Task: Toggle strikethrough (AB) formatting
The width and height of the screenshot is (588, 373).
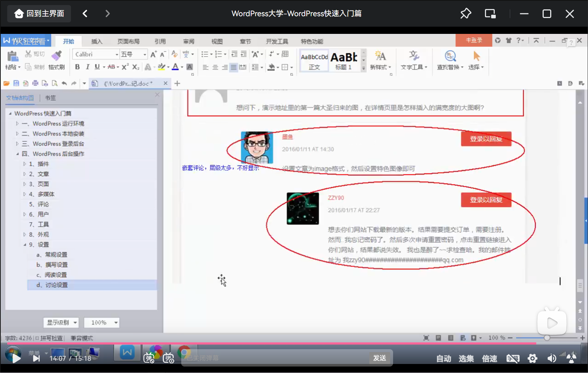Action: (111, 67)
